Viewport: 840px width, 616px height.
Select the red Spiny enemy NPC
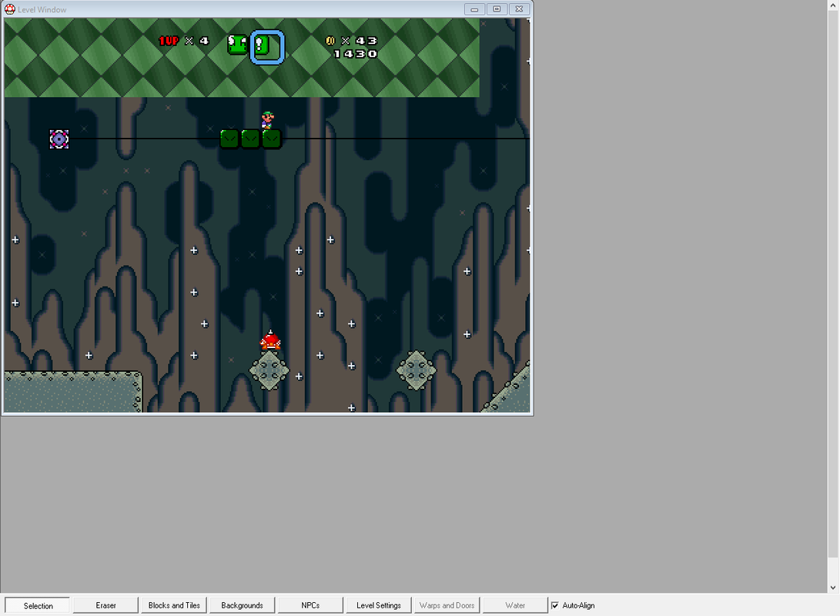click(x=270, y=340)
